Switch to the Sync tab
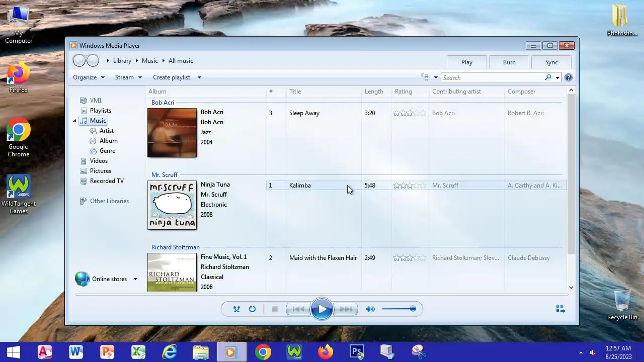The image size is (644, 362). point(551,62)
